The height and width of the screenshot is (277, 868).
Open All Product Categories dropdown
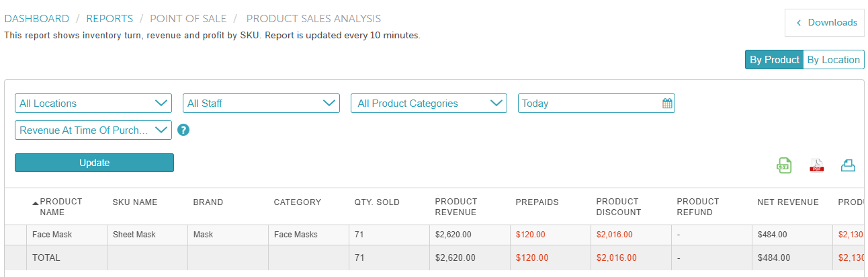pyautogui.click(x=429, y=104)
